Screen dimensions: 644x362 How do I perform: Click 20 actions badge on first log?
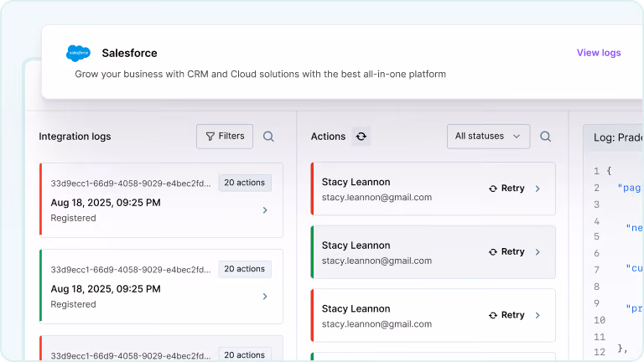point(244,183)
